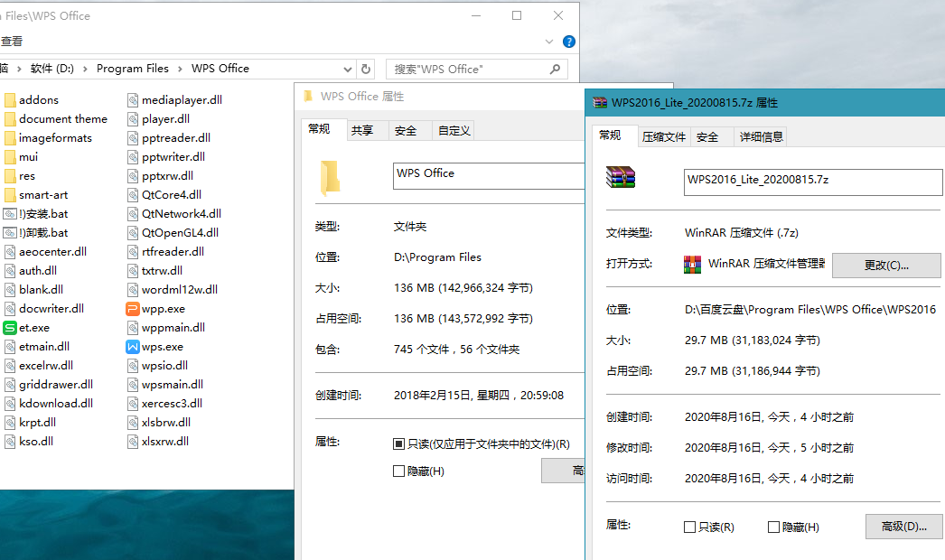Screen dimensions: 945x560
Task: Select the smart-art folder icon
Action: (x=10, y=195)
